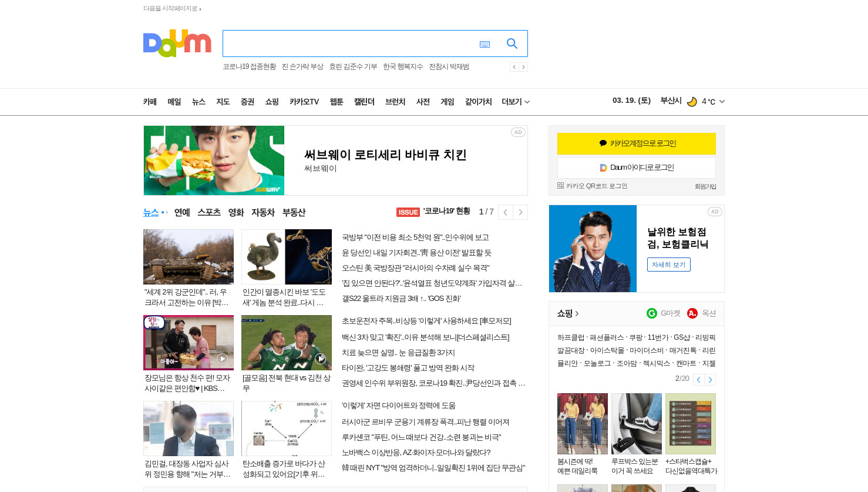Go to previous shopping page

(698, 380)
